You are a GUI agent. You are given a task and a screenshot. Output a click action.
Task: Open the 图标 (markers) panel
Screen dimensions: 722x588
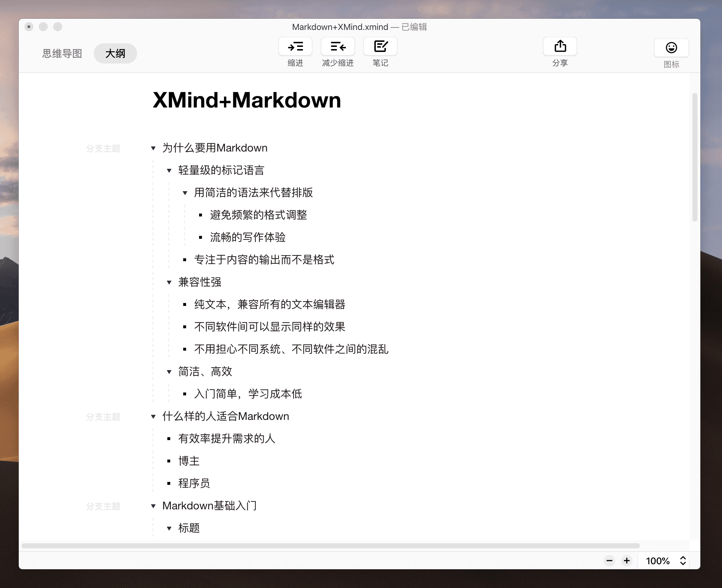click(671, 48)
